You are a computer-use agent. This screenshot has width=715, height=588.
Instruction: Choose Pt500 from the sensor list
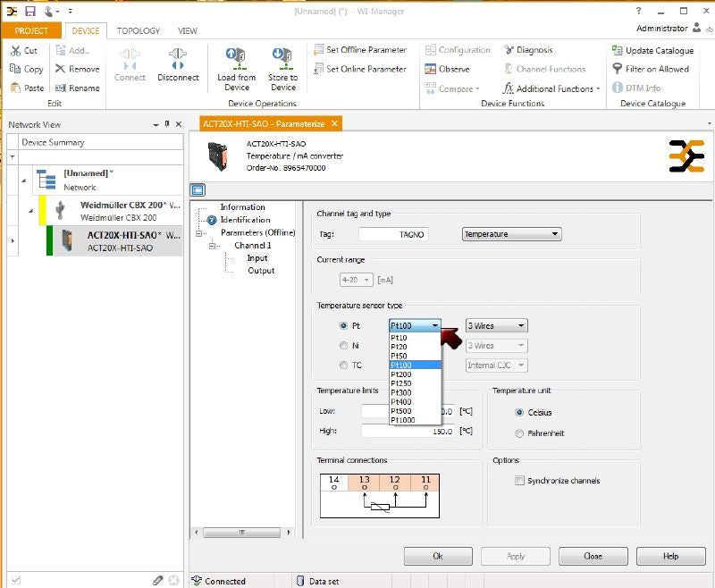click(400, 410)
